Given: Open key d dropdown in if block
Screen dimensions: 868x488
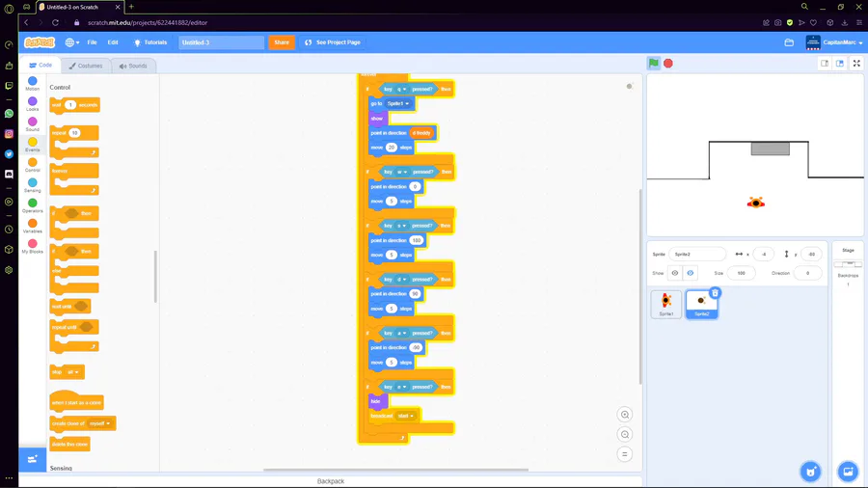Looking at the screenshot, I should pyautogui.click(x=402, y=280).
